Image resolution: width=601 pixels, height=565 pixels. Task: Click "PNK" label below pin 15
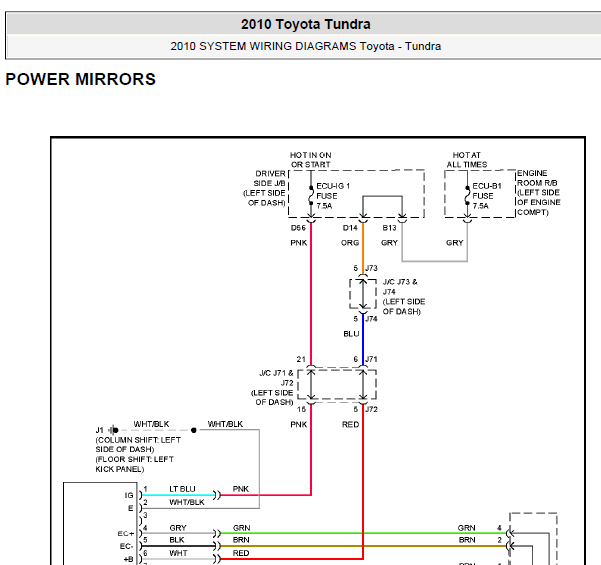tap(299, 425)
